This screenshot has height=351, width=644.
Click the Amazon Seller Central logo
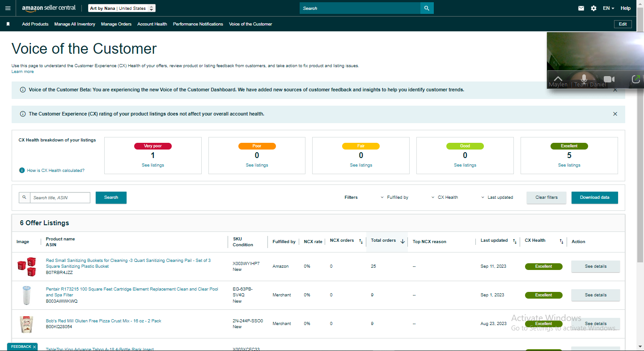[x=49, y=8]
